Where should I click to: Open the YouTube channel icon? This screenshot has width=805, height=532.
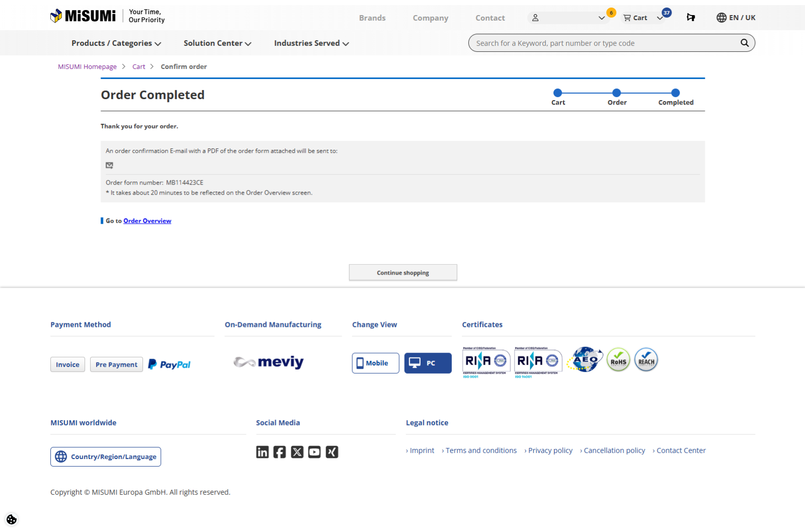(x=314, y=452)
